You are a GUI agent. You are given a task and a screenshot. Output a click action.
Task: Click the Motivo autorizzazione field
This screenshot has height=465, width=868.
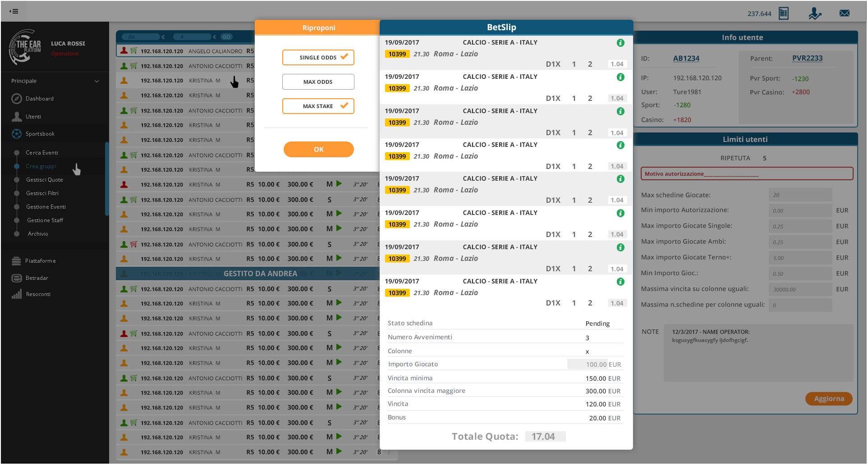[x=747, y=174]
